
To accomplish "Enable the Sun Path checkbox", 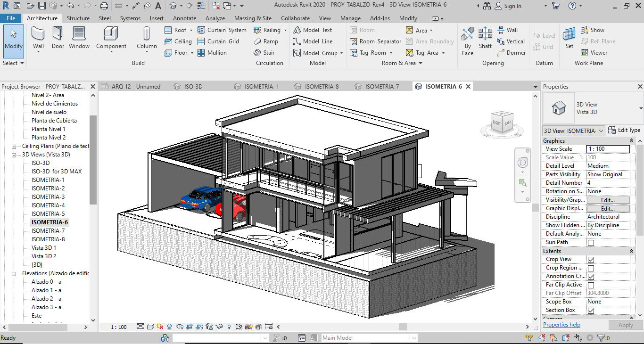I will [x=591, y=243].
